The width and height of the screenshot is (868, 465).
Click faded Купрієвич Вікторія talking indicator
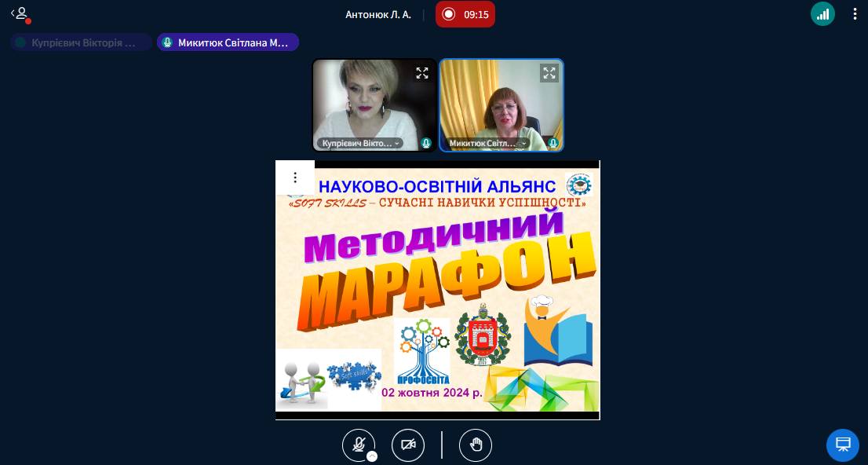(82, 43)
